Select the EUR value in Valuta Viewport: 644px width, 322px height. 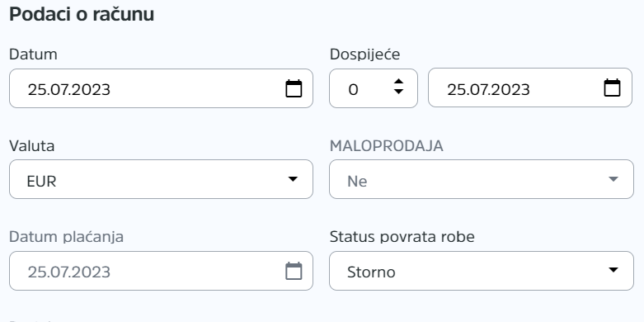(41, 181)
